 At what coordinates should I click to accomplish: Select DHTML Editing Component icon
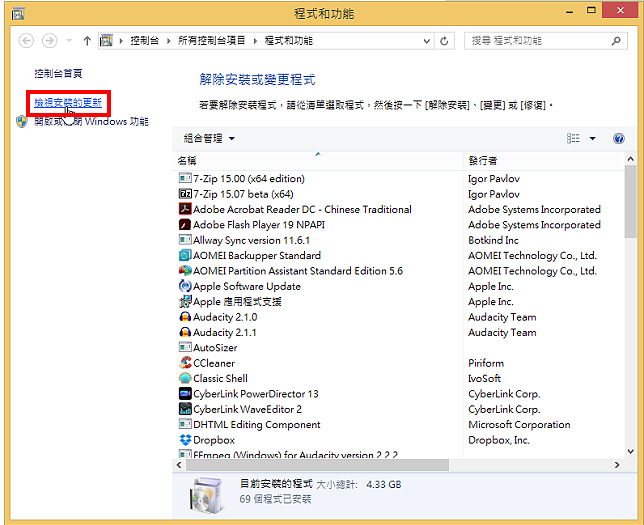185,424
